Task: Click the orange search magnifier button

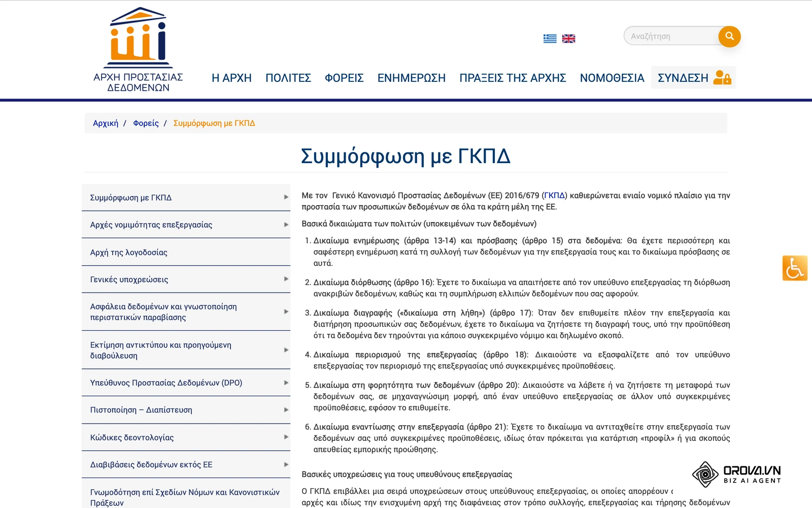Action: (729, 36)
